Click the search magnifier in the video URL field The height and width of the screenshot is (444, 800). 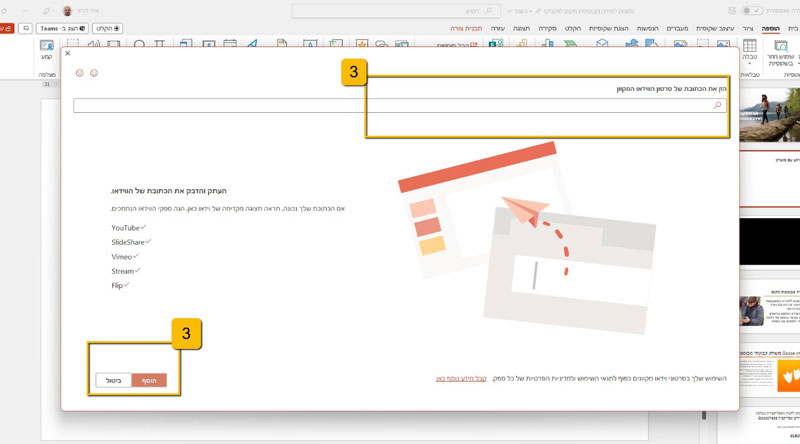717,105
